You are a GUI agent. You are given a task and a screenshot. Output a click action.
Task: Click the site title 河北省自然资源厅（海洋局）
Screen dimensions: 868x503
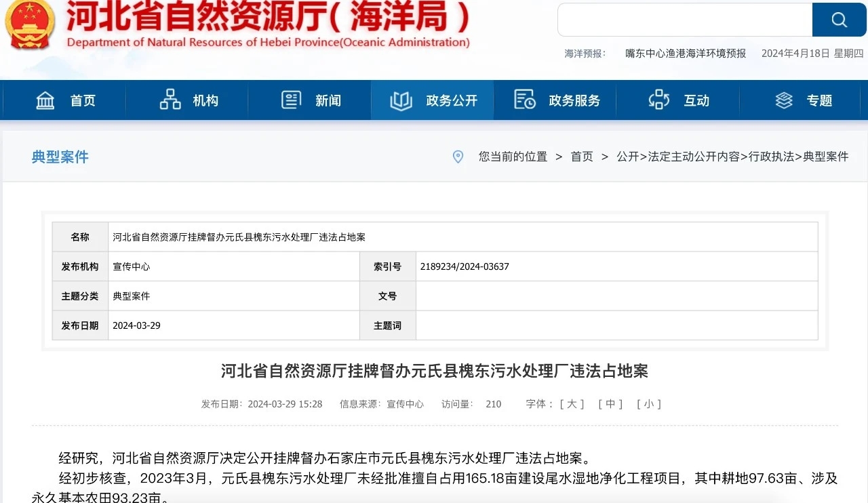268,17
